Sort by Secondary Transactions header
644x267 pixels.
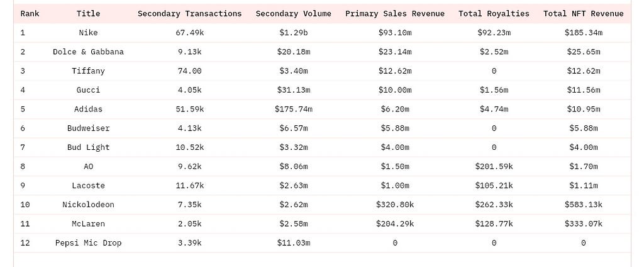pos(190,14)
